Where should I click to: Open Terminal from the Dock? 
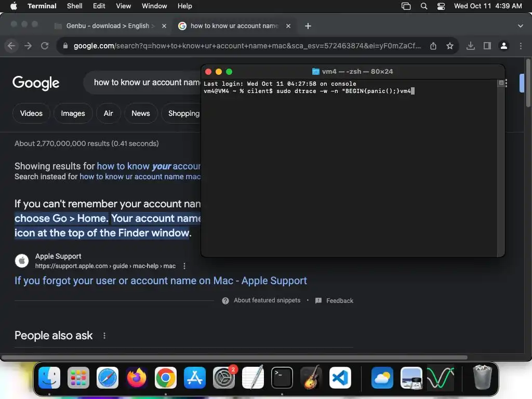282,378
